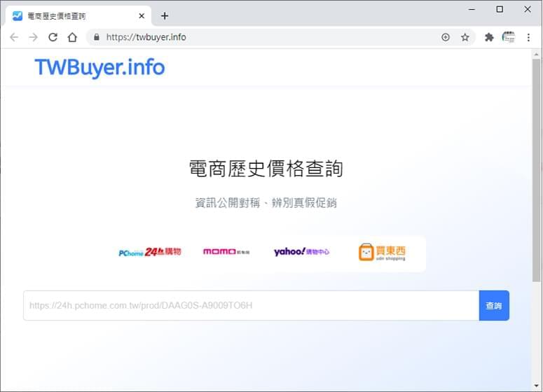Open the calendar extension icon in toolbar
Image resolution: width=543 pixels, height=392 pixels.
point(509,37)
